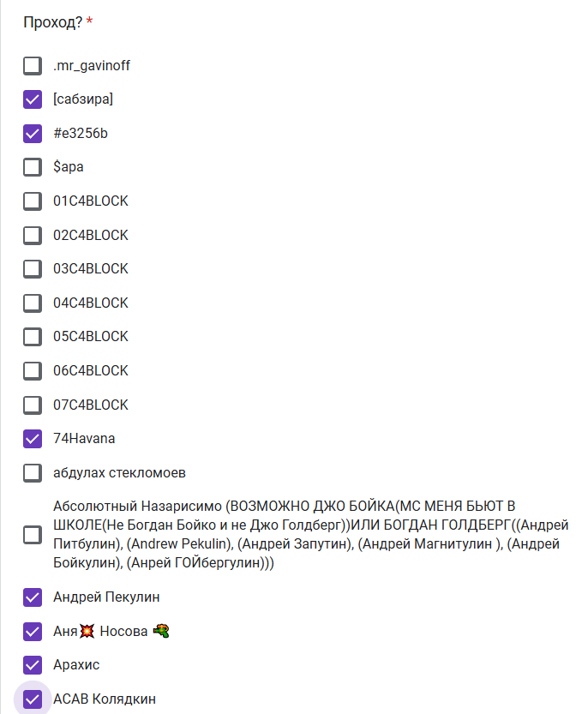Select the 01C4BLOCK checkbox
Image resolution: width=588 pixels, height=714 pixels.
33,201
